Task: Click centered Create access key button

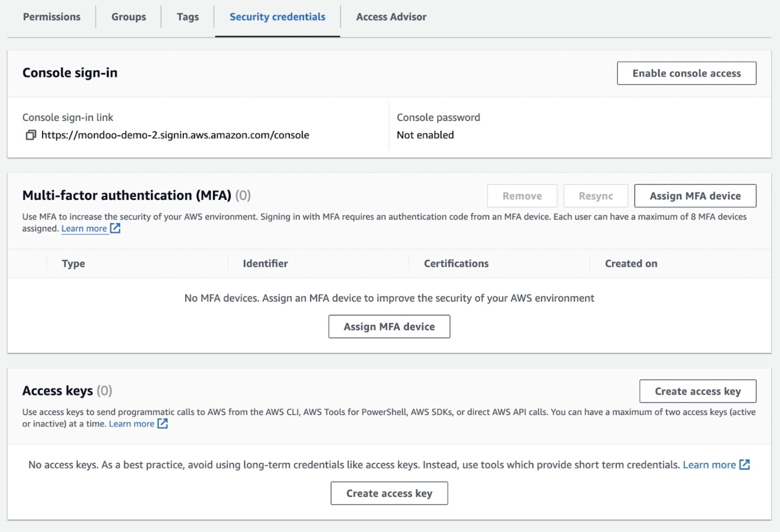Action: [389, 493]
